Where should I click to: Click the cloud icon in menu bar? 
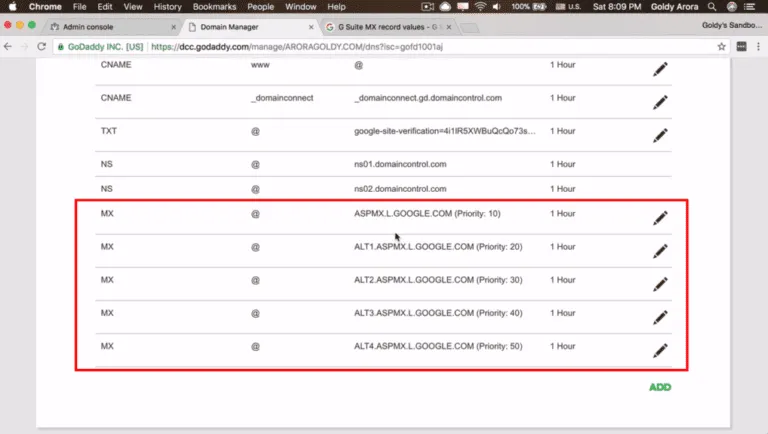pyautogui.click(x=445, y=7)
